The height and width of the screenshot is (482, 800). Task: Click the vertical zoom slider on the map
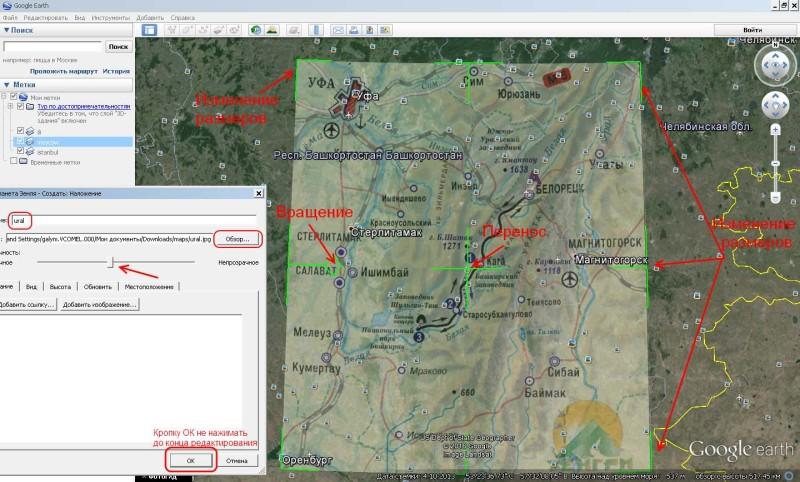776,164
